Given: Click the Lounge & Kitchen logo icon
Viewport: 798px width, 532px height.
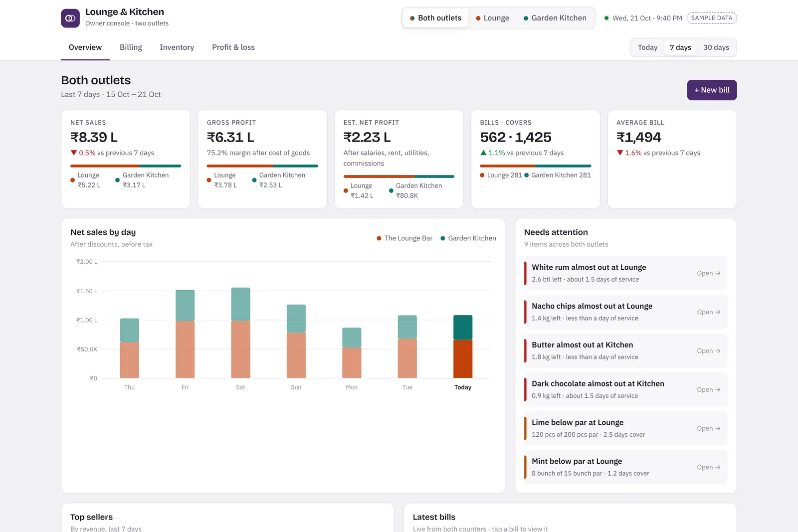Looking at the screenshot, I should [x=70, y=18].
